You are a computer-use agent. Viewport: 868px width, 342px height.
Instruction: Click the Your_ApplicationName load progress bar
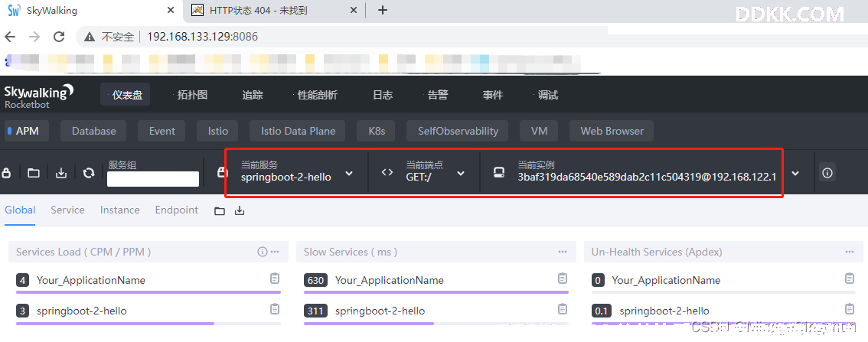(148, 292)
